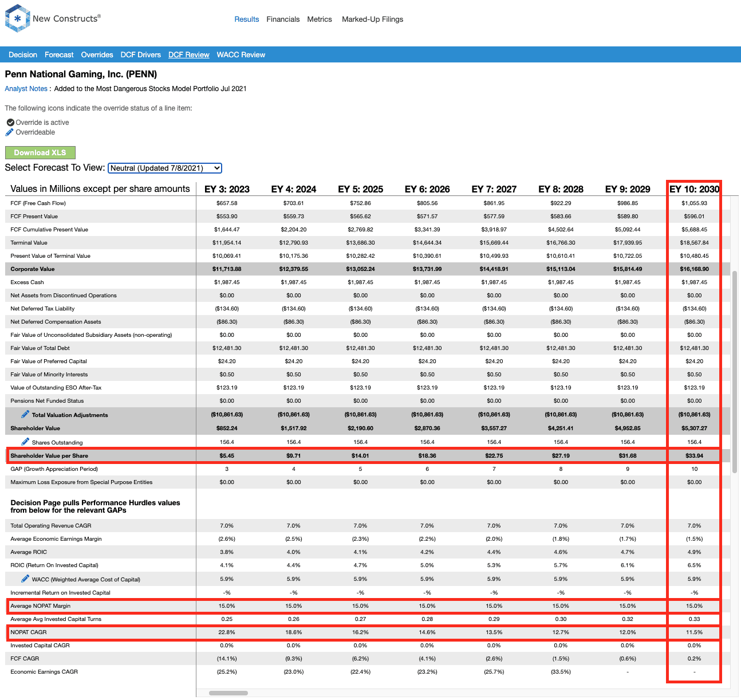
Task: Click the 'Overrideable' pencil legend icon
Action: [9, 132]
